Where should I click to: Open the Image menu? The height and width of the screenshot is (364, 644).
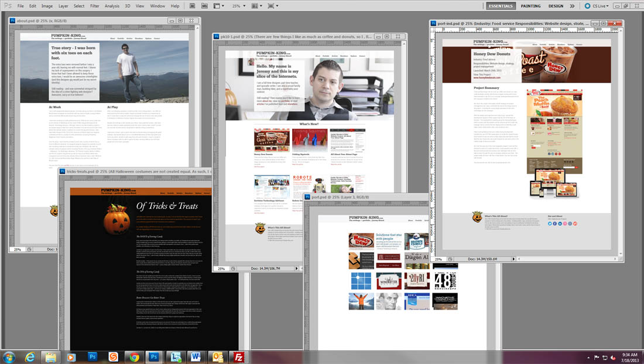pyautogui.click(x=47, y=6)
